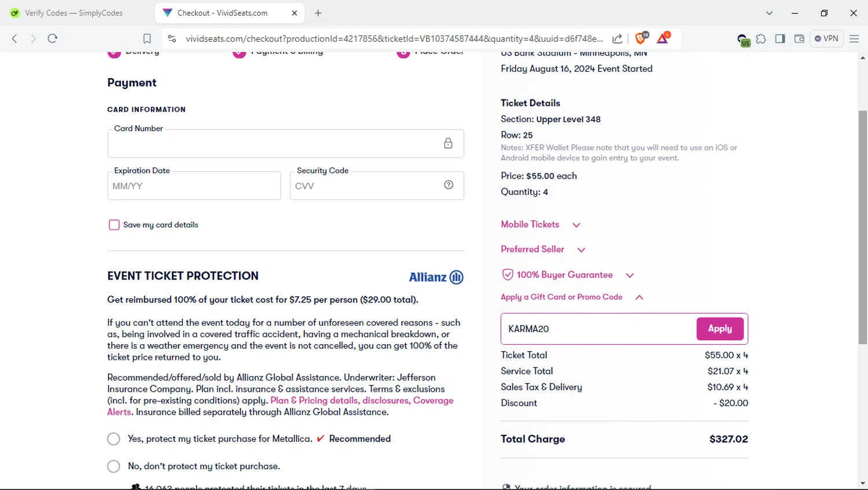Click the promo code field containing KARMA20
This screenshot has height=490, width=868.
pos(599,329)
